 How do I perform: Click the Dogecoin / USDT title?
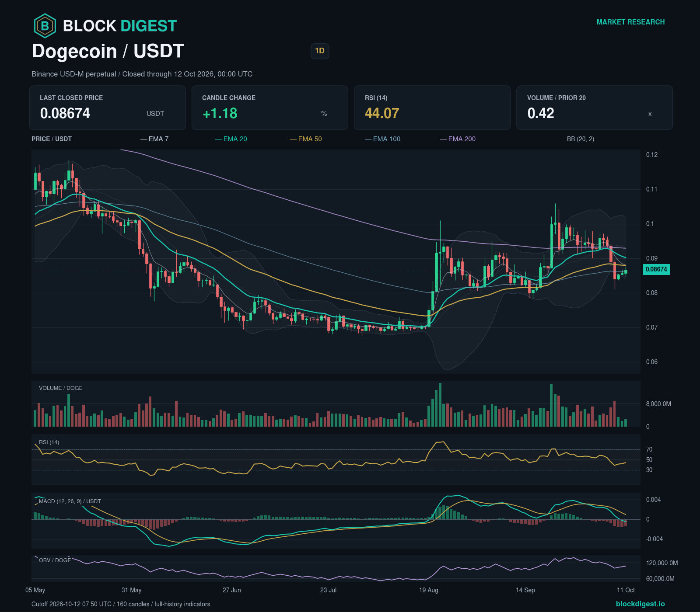click(108, 51)
